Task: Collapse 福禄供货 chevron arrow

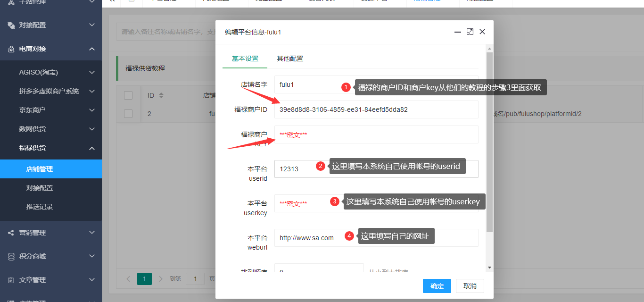Action: point(92,148)
